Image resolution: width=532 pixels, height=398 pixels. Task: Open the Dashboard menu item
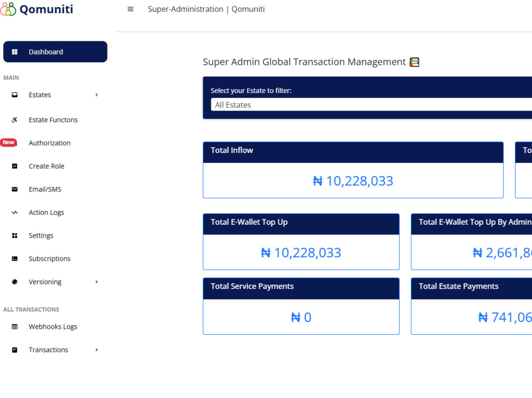click(55, 52)
